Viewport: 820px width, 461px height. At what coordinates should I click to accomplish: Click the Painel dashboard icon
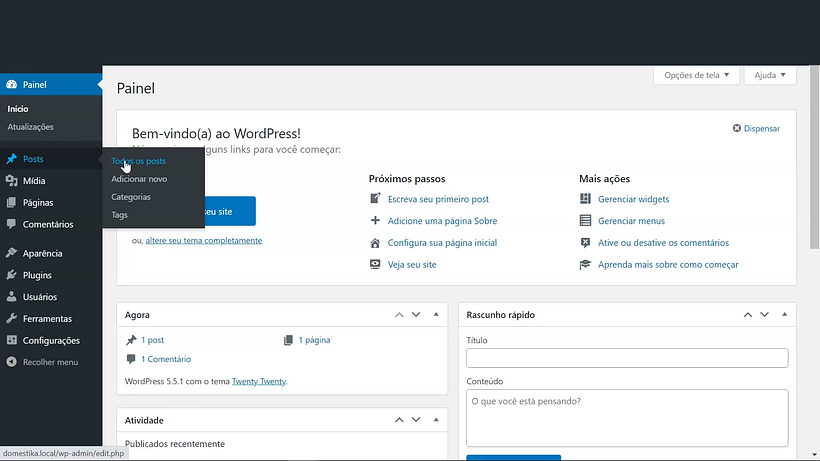(x=12, y=85)
